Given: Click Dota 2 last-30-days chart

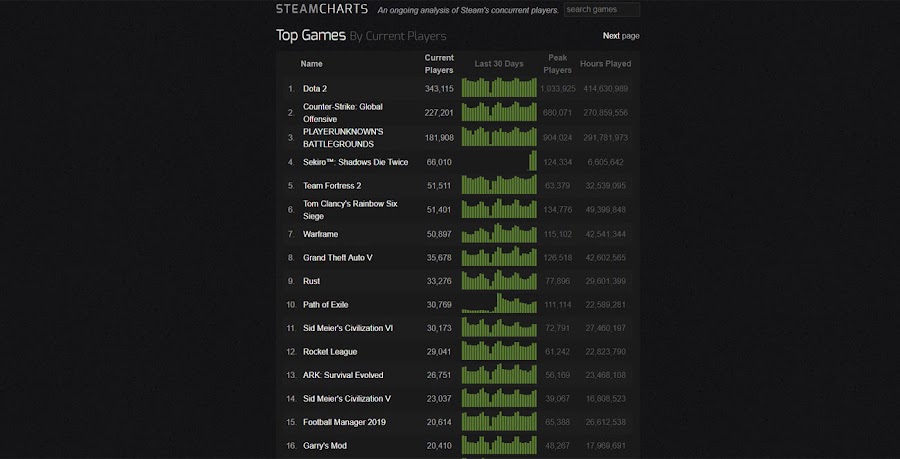Looking at the screenshot, I should click(x=499, y=87).
